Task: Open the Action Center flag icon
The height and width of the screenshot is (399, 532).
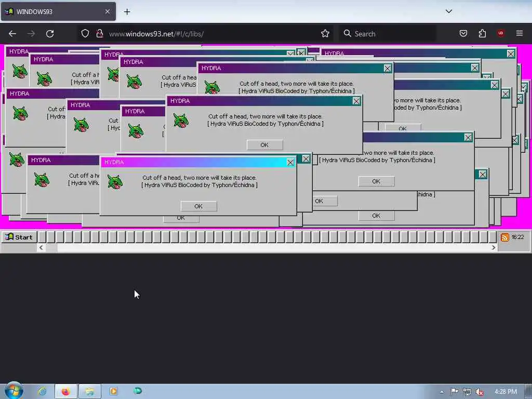Action: 454,392
